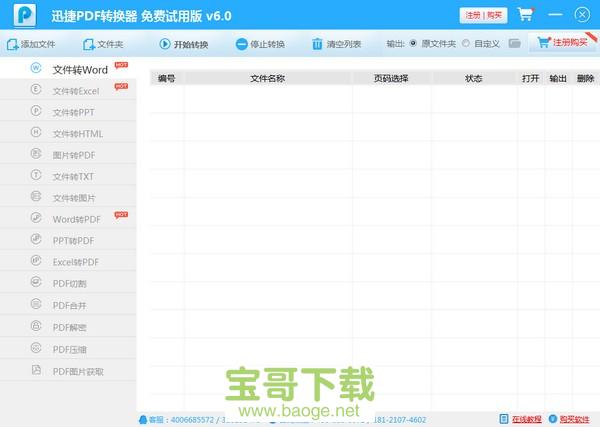Click the 删除 column header
Viewport: 600px width, 427px height.
tap(585, 78)
